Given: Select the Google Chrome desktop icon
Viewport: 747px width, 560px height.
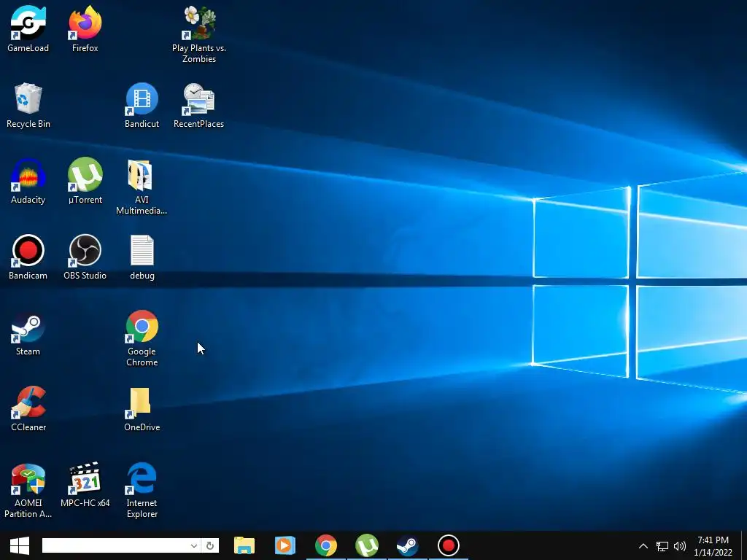Looking at the screenshot, I should click(142, 338).
